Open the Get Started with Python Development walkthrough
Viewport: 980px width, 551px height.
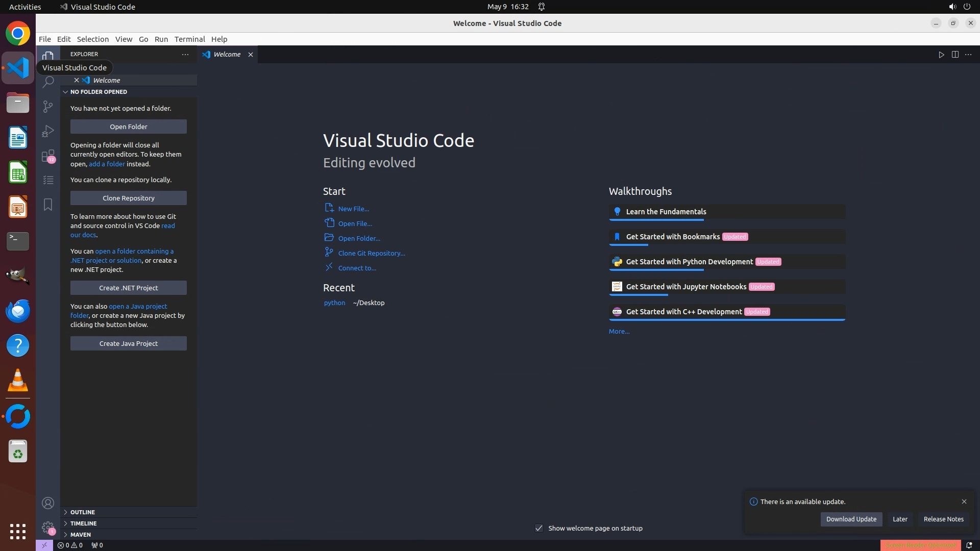689,262
